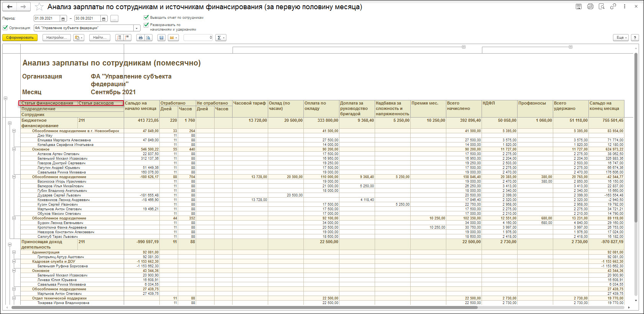Viewport: 644px width, 314px height.
Task: Click the end date input field
Action: [x=88, y=18]
